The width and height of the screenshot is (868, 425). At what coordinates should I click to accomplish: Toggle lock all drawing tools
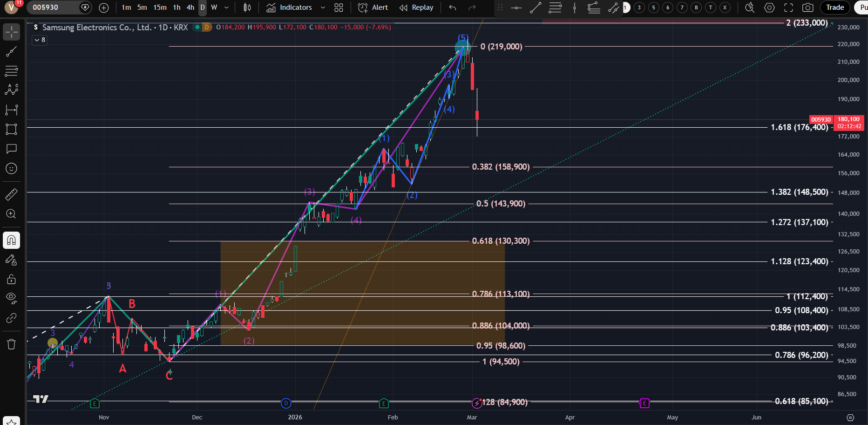coord(11,280)
